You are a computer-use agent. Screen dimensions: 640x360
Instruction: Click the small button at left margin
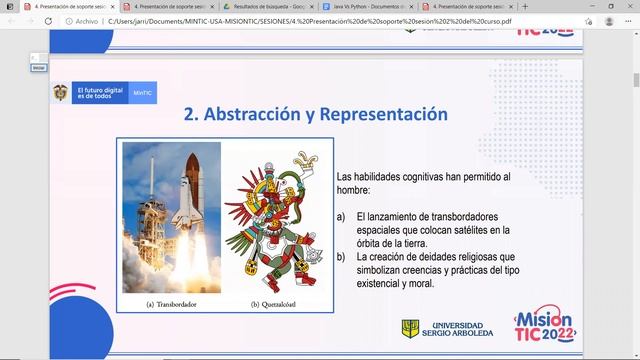coord(39,68)
